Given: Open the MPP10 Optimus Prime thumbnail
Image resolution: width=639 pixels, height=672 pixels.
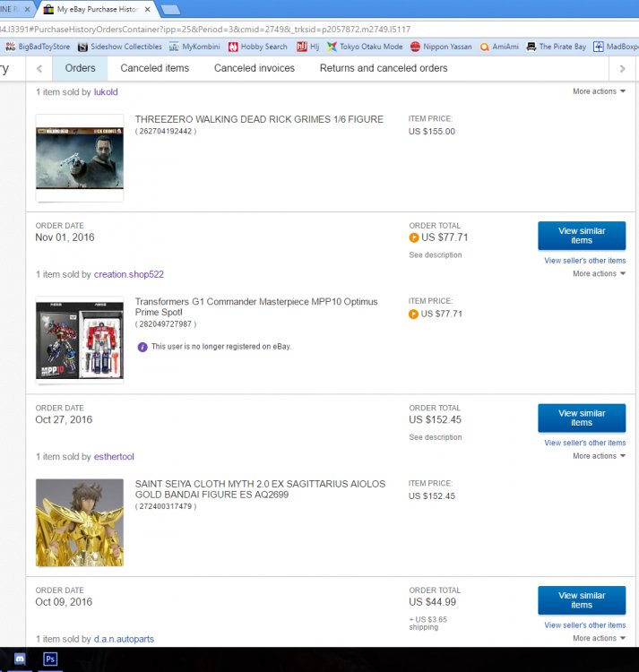Looking at the screenshot, I should click(x=80, y=340).
